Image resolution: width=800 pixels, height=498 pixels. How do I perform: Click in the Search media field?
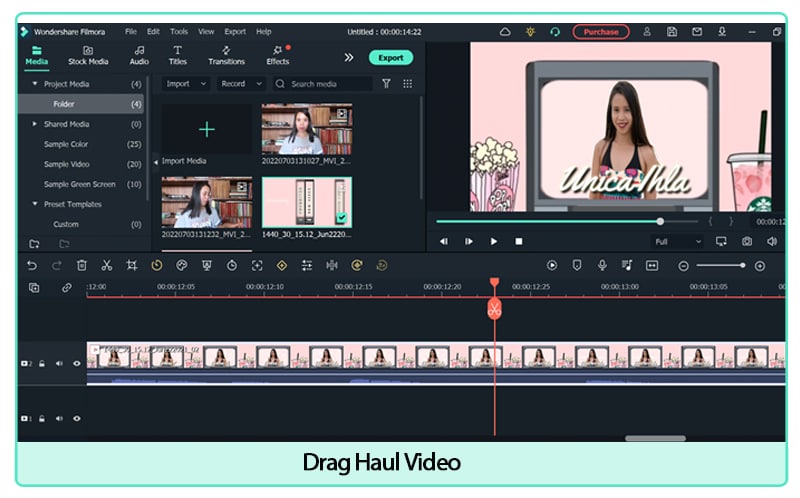tap(322, 84)
